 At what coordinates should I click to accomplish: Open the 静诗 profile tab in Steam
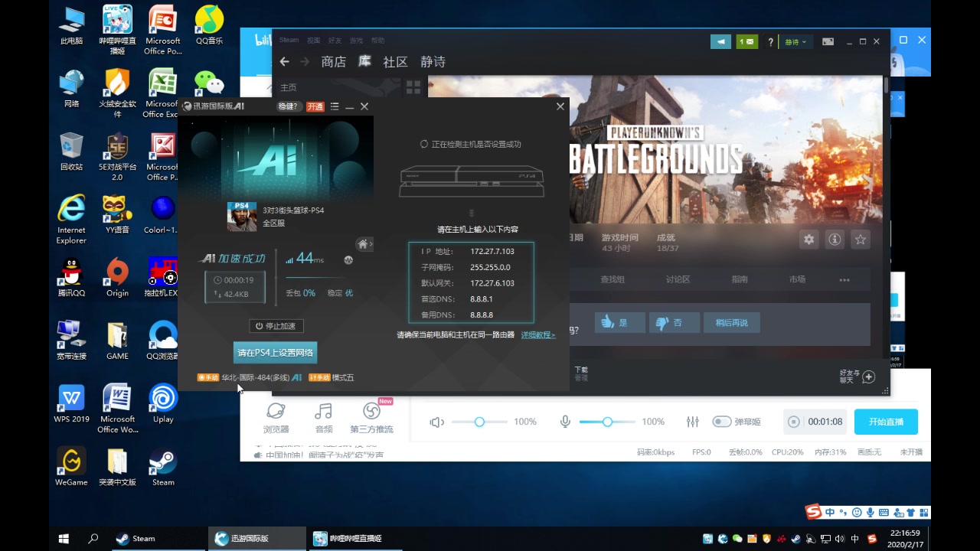(x=433, y=62)
